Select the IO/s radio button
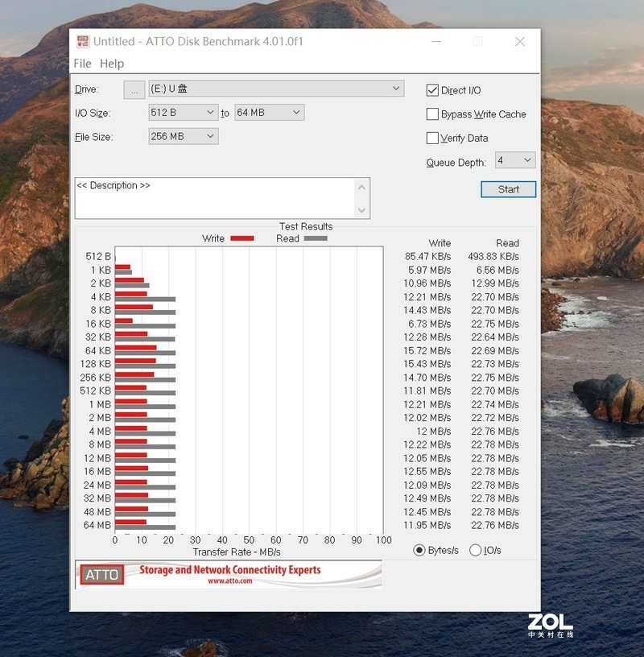Viewport: 644px width, 657px height. tap(475, 550)
